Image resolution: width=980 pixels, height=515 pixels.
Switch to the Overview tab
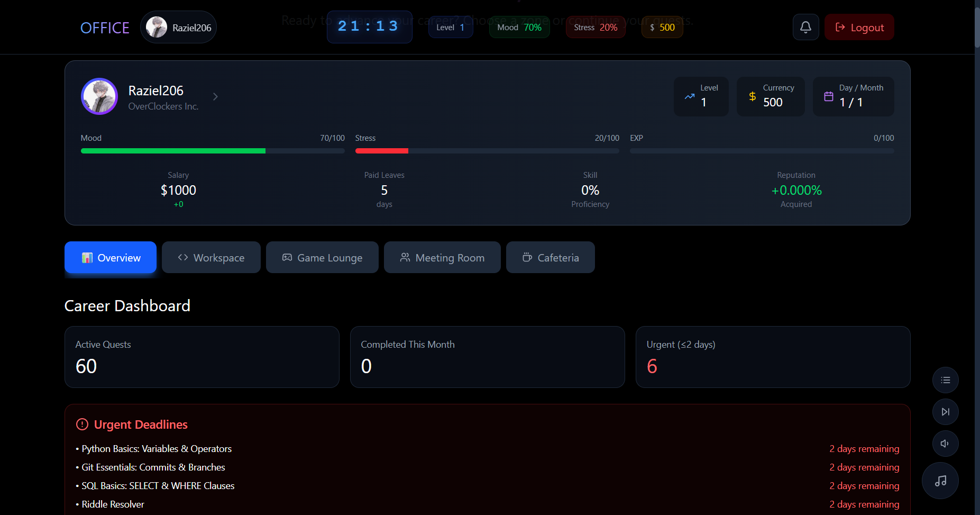coord(111,258)
